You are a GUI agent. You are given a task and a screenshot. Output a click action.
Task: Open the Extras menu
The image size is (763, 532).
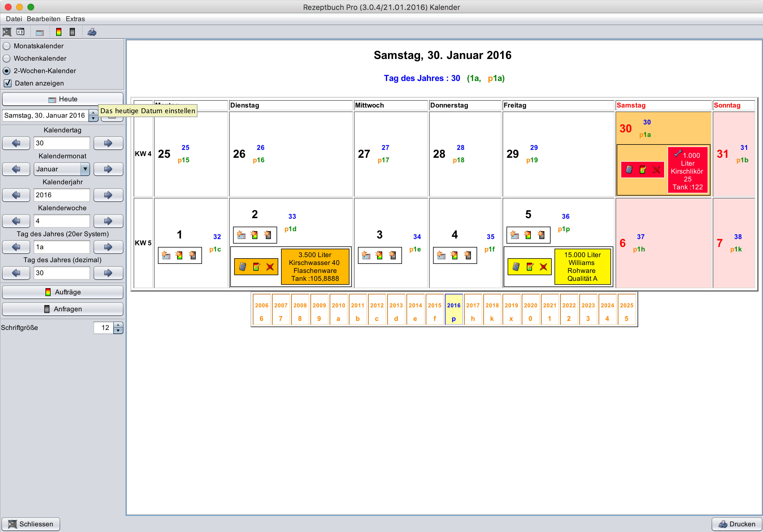coord(75,19)
